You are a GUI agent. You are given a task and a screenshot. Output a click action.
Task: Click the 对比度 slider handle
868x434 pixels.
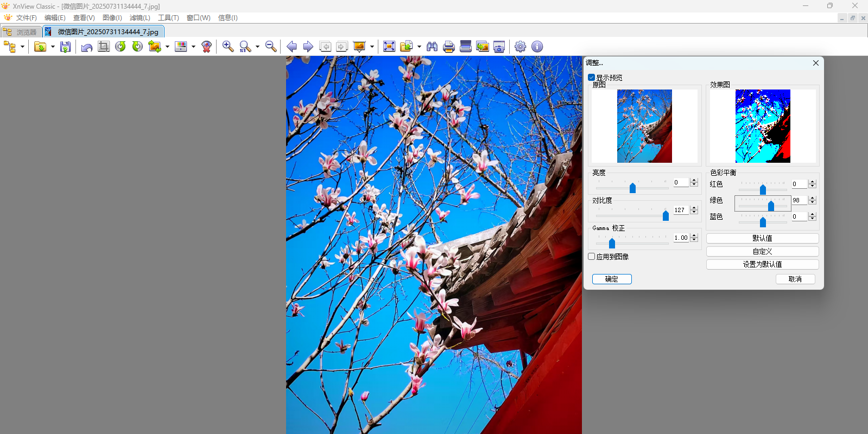click(x=666, y=215)
